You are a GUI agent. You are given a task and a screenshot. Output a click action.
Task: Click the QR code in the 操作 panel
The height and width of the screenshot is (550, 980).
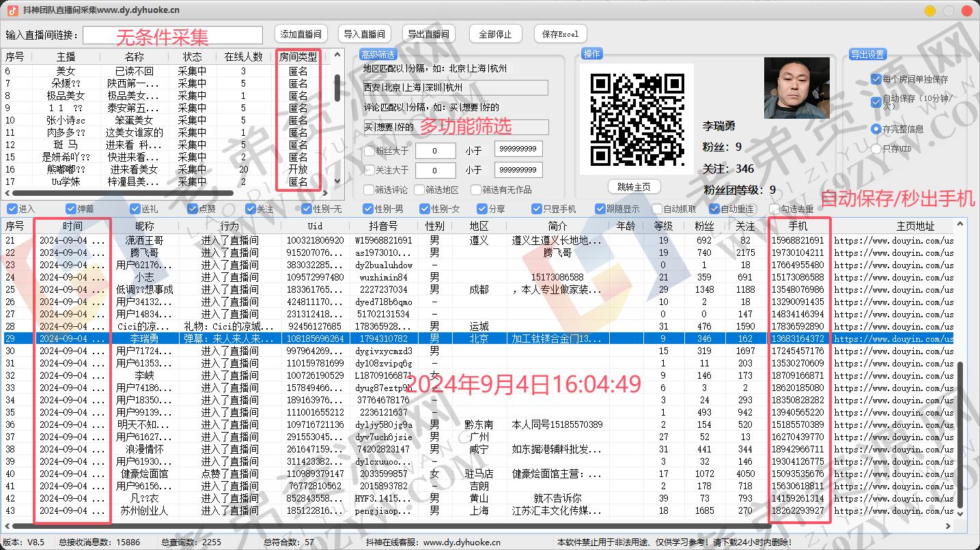(x=636, y=118)
